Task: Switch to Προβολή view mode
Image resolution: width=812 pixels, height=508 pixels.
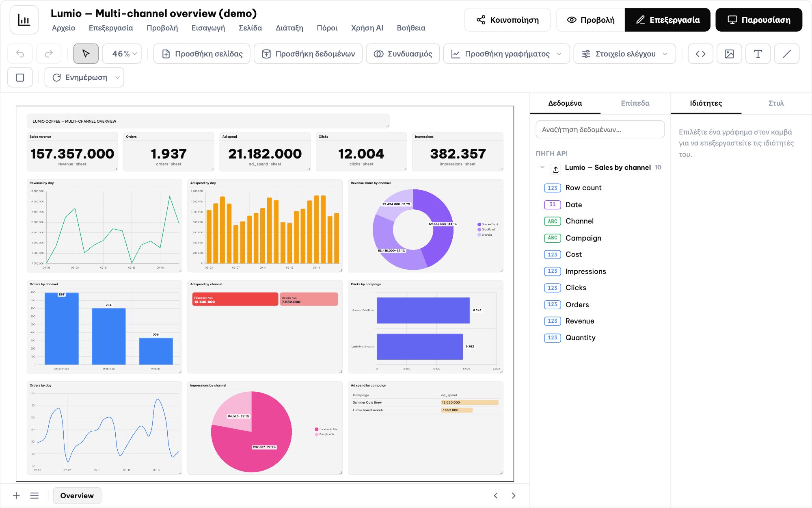Action: 590,20
